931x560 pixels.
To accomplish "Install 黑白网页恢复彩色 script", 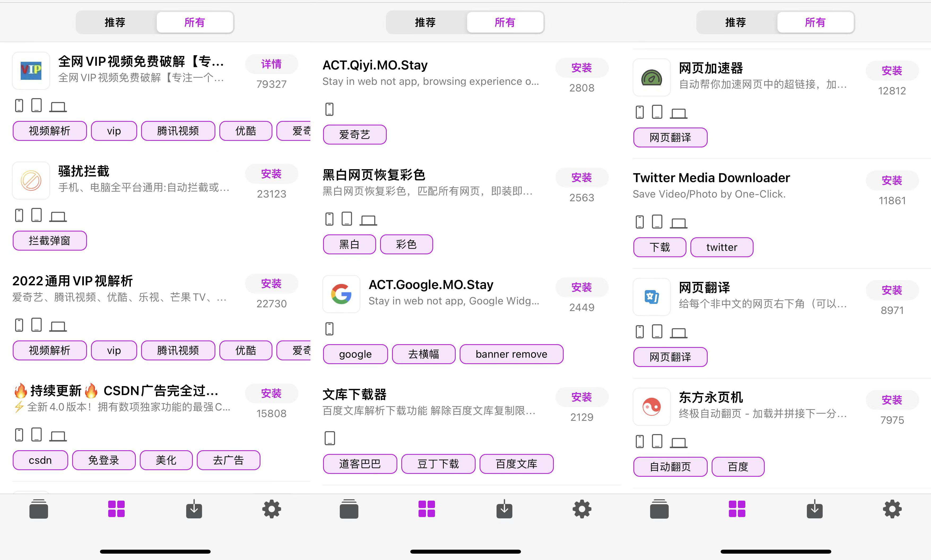I will pos(582,177).
